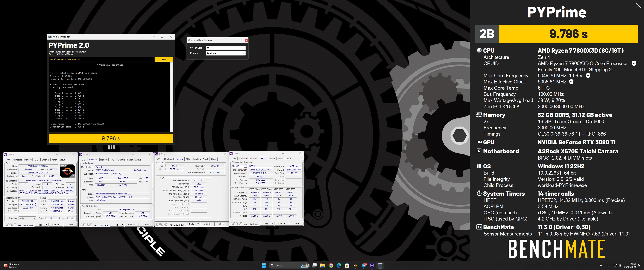
Task: Show hidden system tray icons
Action: [601, 265]
